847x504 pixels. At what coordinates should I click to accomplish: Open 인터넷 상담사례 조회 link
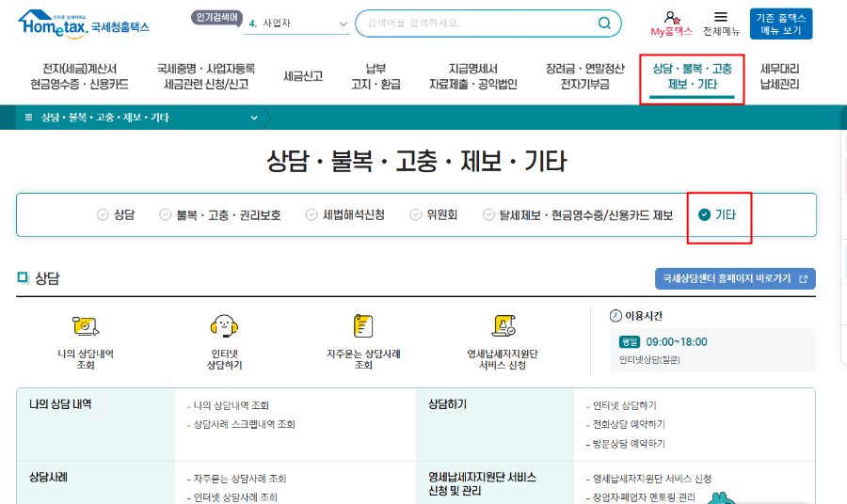235,497
